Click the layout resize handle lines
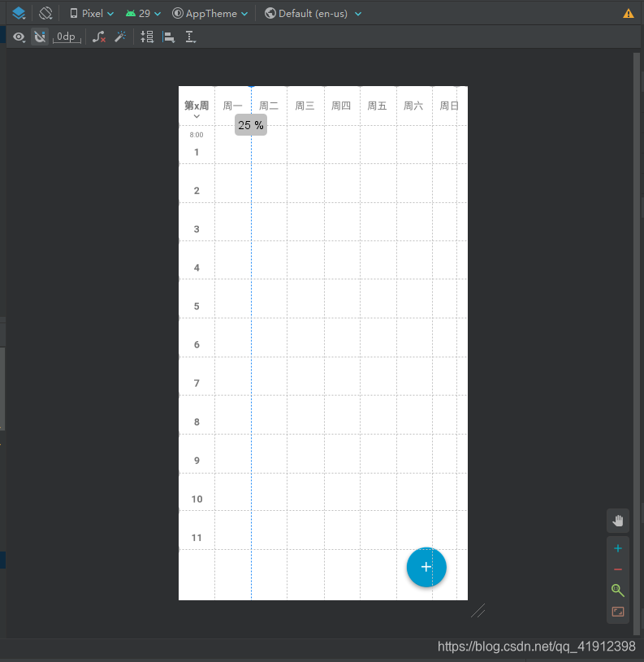 478,611
